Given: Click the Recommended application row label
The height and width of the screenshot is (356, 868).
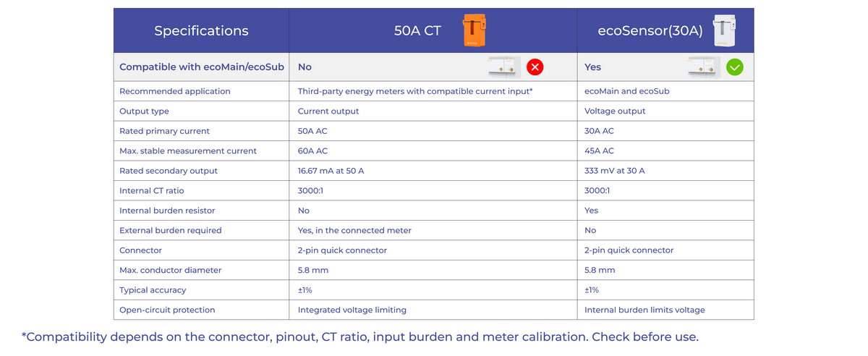Looking at the screenshot, I should coord(175,91).
